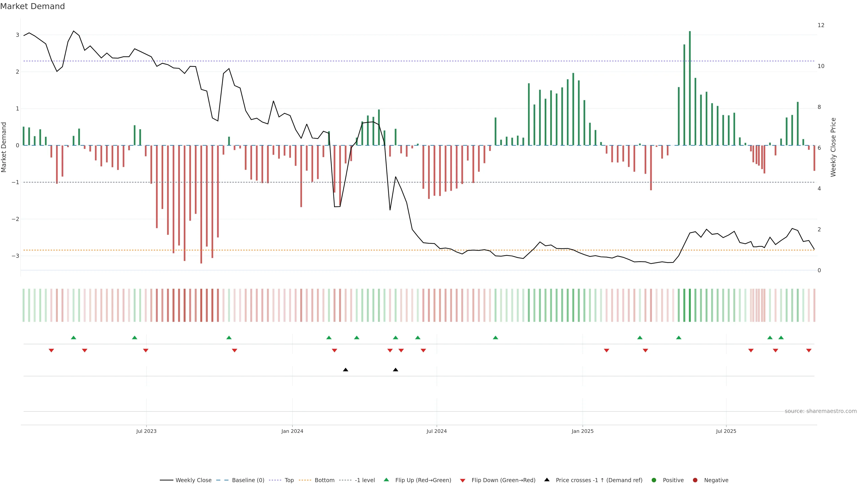Click the red Flip Down legend triangle
The width and height of the screenshot is (868, 488).
coord(463,480)
